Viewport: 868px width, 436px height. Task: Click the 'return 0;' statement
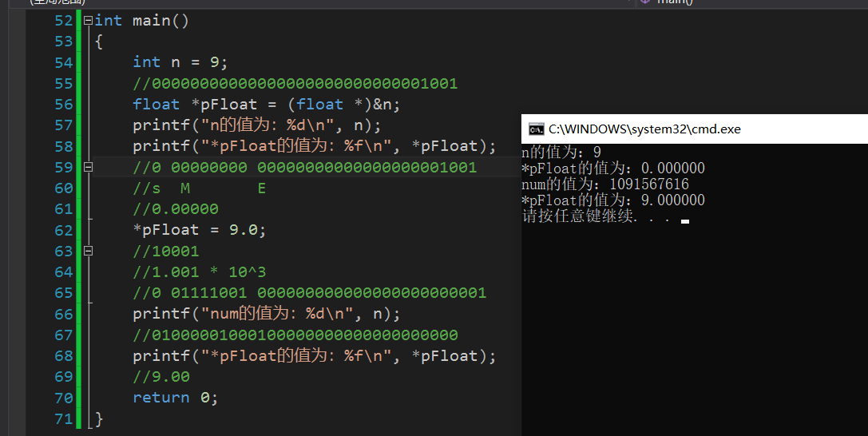tap(176, 397)
